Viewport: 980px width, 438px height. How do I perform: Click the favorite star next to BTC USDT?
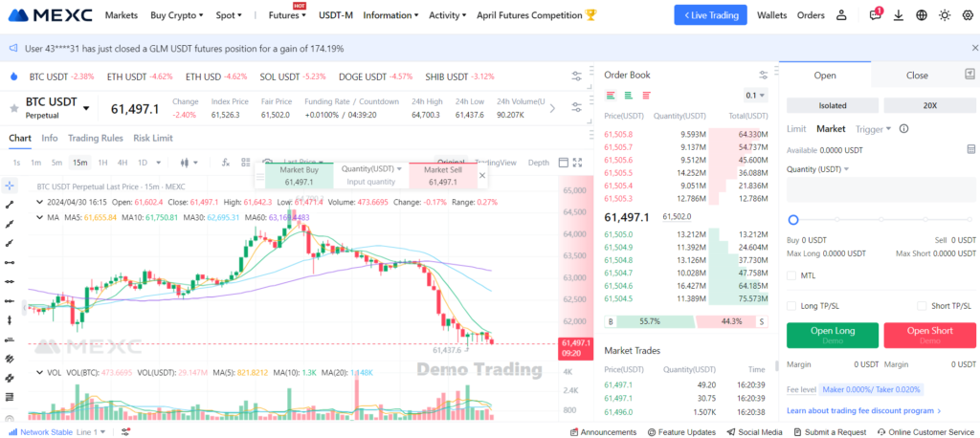coord(13,109)
